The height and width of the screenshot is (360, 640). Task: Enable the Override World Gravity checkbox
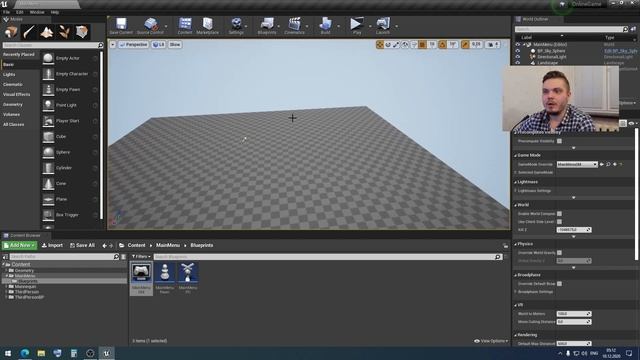559,253
